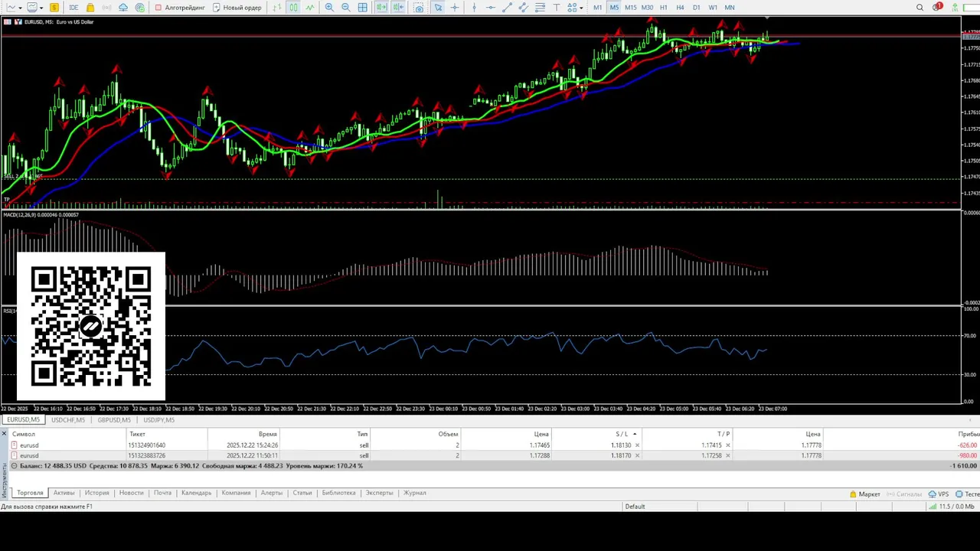Remove take profit 1.17258 with x
Image resolution: width=980 pixels, height=551 pixels.
coord(727,455)
